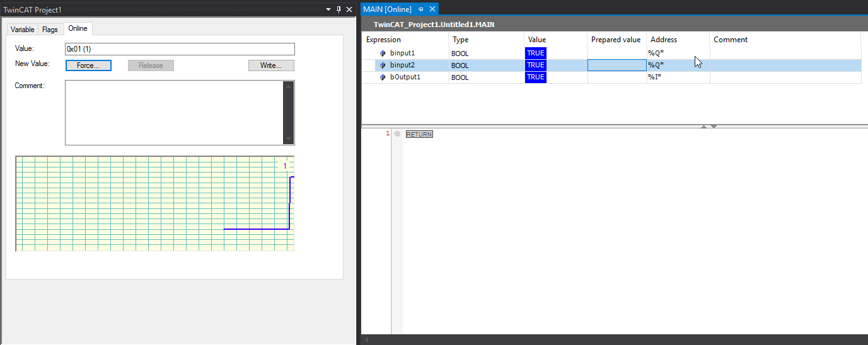Click the variable icon beside binput1
868x345 pixels.
click(383, 54)
